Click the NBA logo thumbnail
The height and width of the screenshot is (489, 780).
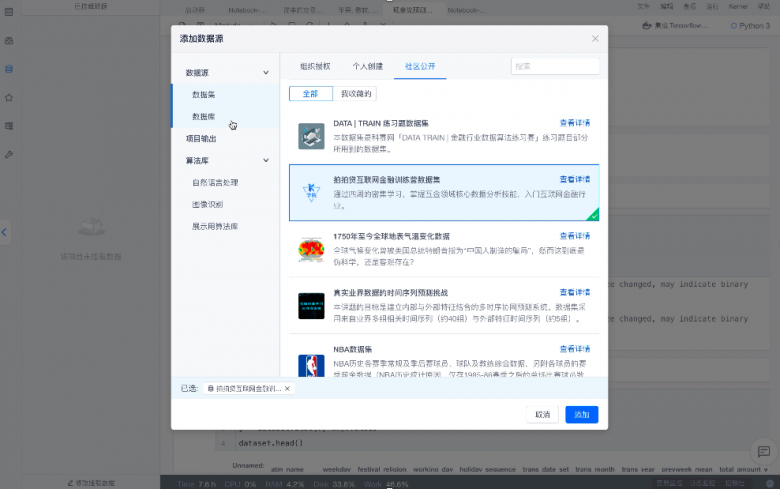click(311, 365)
